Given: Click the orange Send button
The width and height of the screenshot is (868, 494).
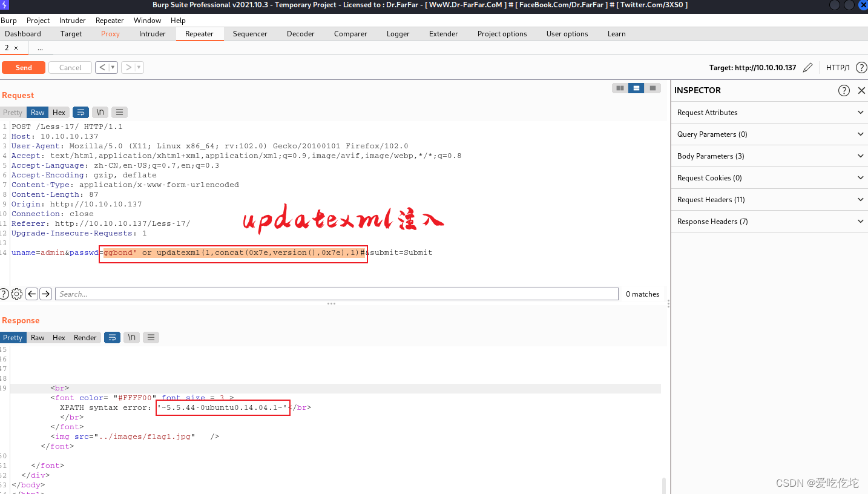Looking at the screenshot, I should coord(24,67).
